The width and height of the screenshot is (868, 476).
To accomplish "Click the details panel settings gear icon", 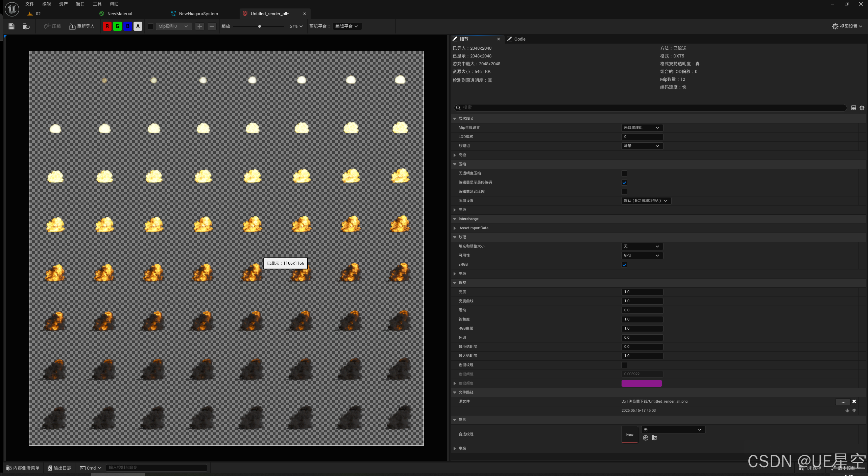I will point(862,108).
